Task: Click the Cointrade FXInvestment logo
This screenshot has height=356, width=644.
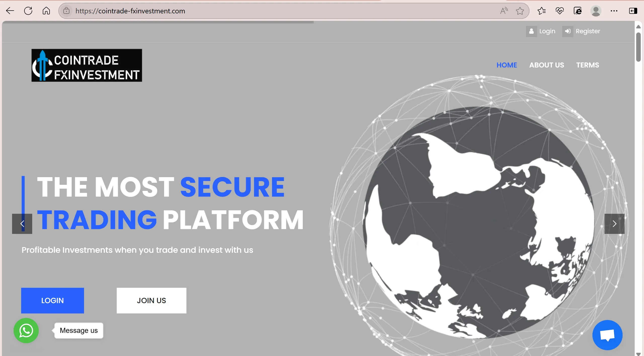Action: pos(87,65)
